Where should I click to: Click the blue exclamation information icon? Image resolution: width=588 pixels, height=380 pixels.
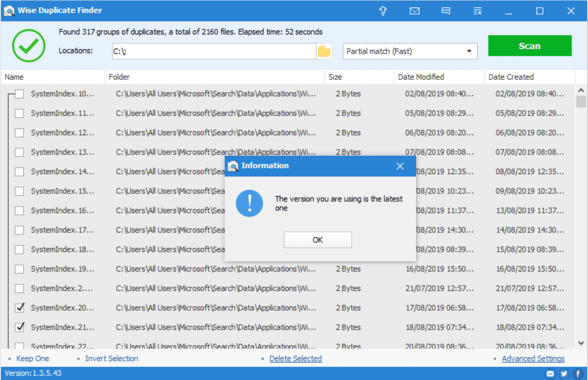249,203
